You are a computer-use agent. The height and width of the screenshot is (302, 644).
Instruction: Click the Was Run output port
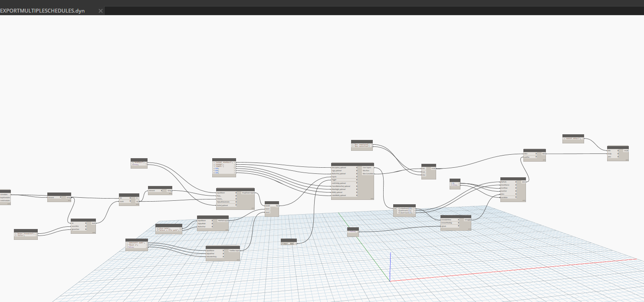pos(368,170)
